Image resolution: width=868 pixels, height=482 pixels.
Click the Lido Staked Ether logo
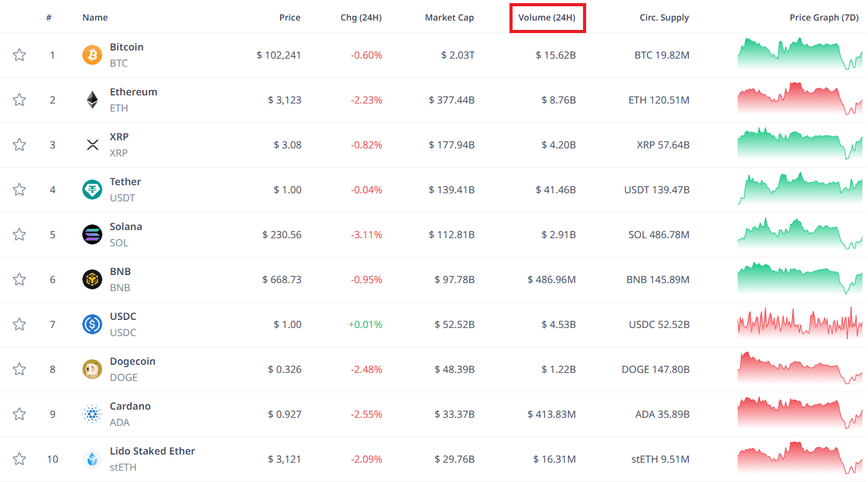(92, 459)
